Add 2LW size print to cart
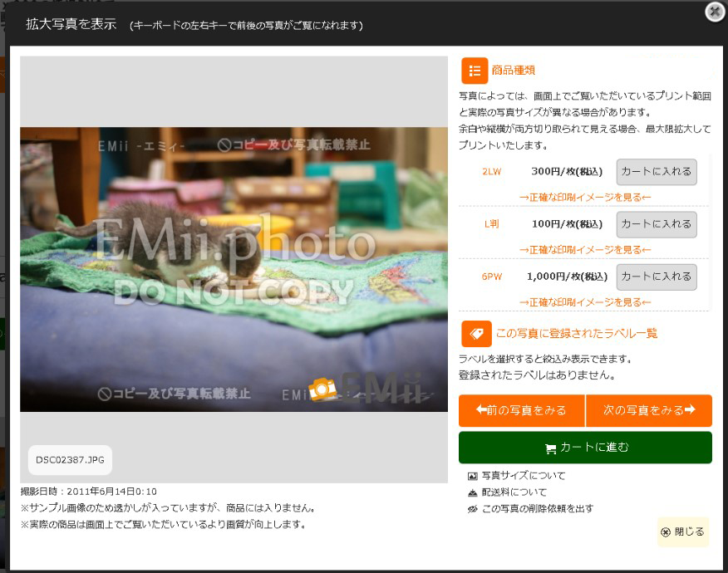The width and height of the screenshot is (728, 573). 656,172
